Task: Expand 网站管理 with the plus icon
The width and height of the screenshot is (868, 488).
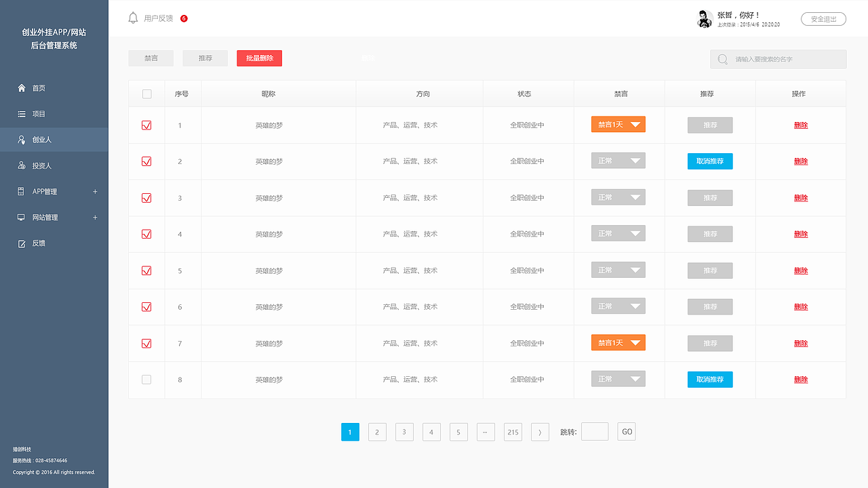Action: coord(95,218)
